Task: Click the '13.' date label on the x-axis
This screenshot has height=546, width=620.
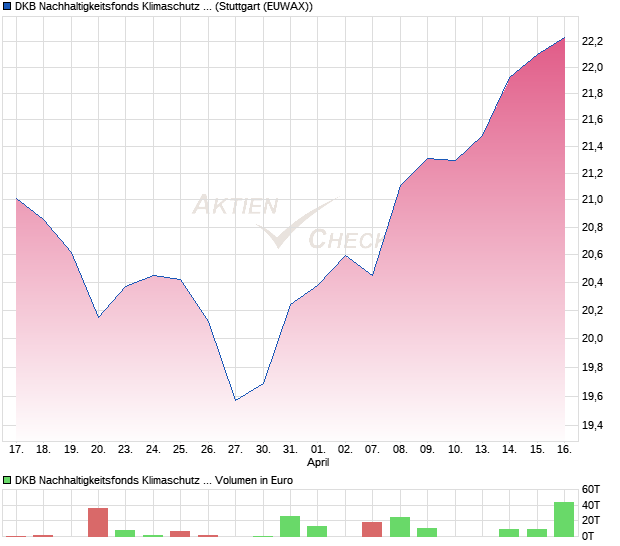Action: (482, 449)
